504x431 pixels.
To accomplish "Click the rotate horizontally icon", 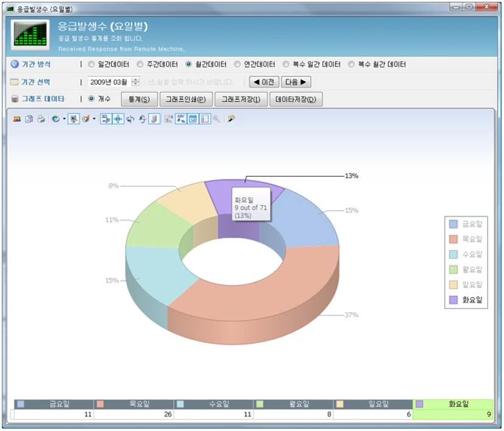I will [x=130, y=119].
